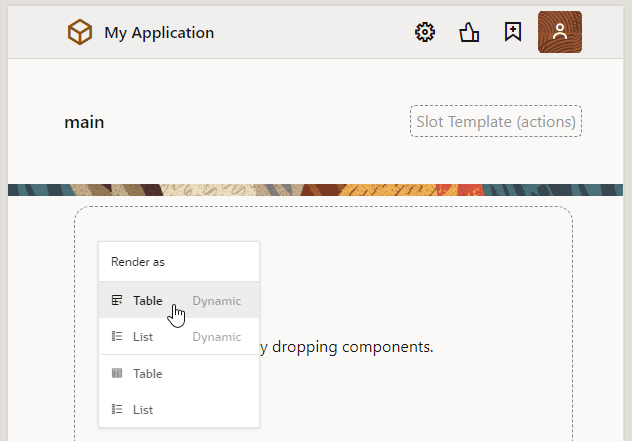This screenshot has width=632, height=441.
Task: Click the bookmark add icon
Action: [x=513, y=32]
